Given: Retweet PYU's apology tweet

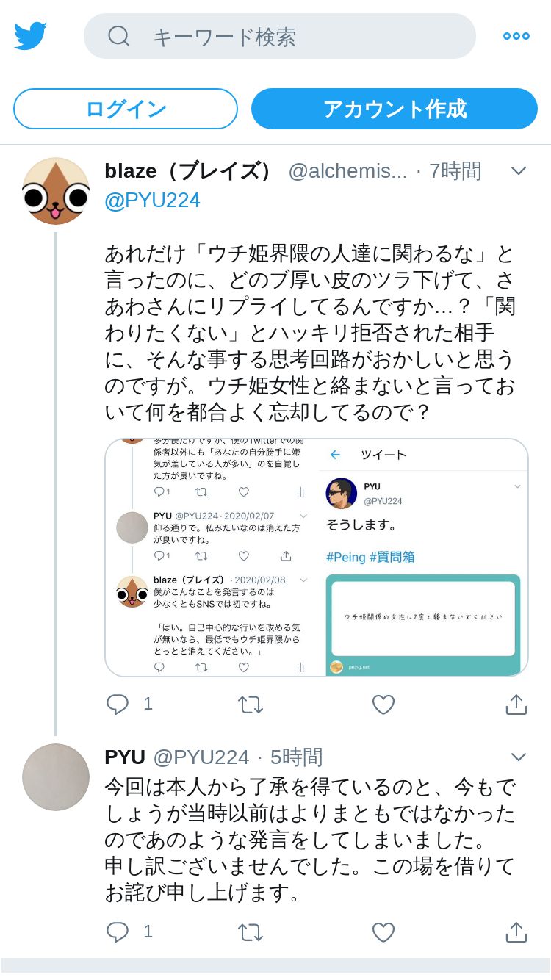Looking at the screenshot, I should (251, 932).
